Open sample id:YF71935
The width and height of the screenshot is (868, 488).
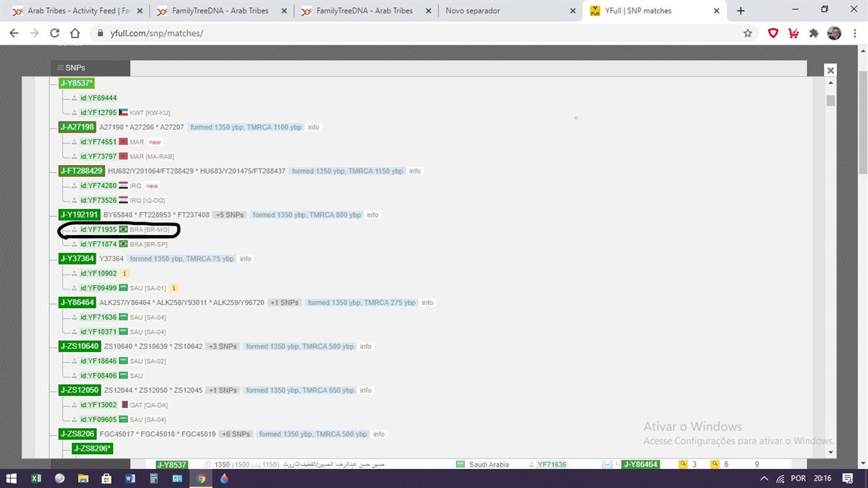99,229
